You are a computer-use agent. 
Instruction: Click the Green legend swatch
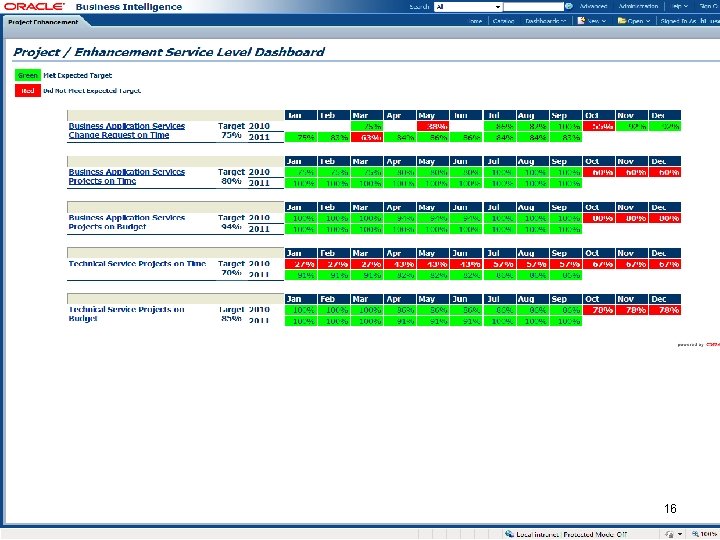(28, 75)
